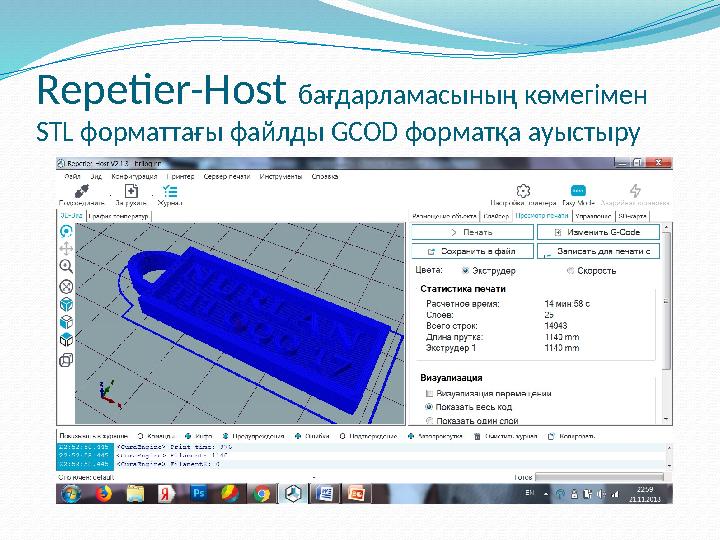The image size is (720, 540).
Task: Click Записать для печати с button
Action: (x=598, y=251)
